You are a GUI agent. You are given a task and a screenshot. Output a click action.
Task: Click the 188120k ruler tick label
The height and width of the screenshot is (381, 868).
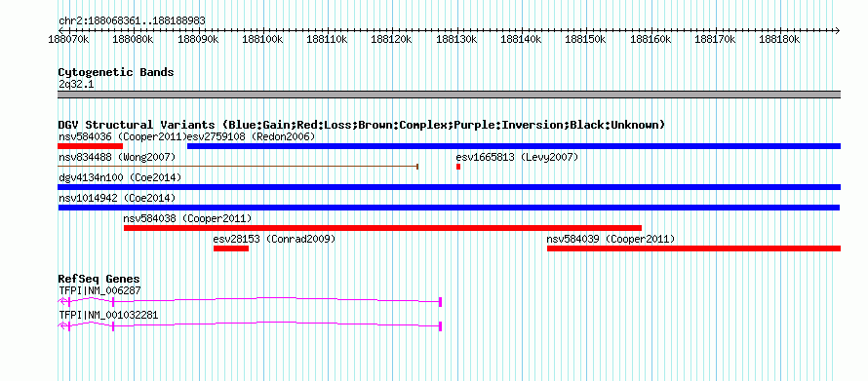[391, 39]
